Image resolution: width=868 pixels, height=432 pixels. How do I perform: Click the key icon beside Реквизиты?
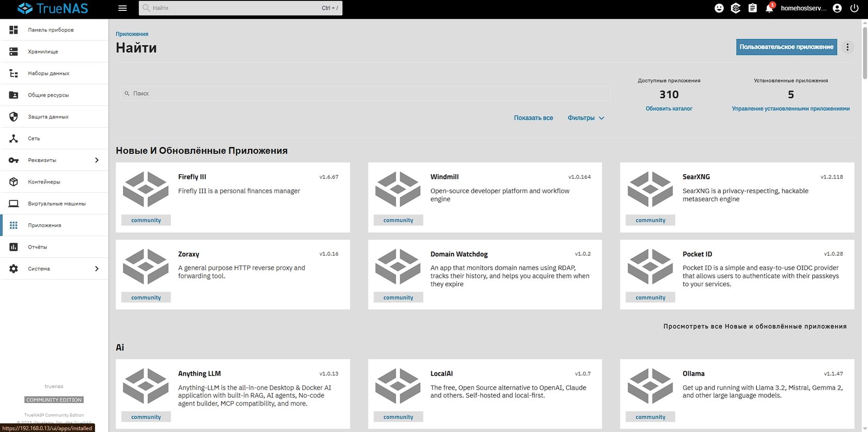click(x=14, y=160)
